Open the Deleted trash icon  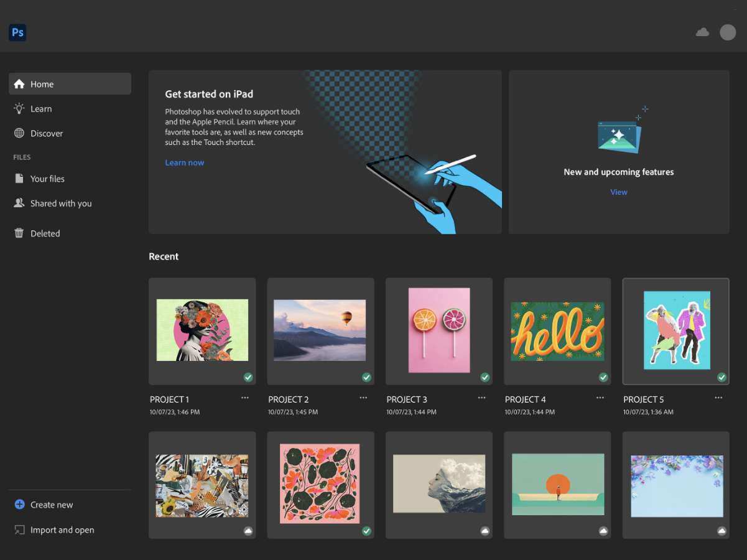pos(19,233)
